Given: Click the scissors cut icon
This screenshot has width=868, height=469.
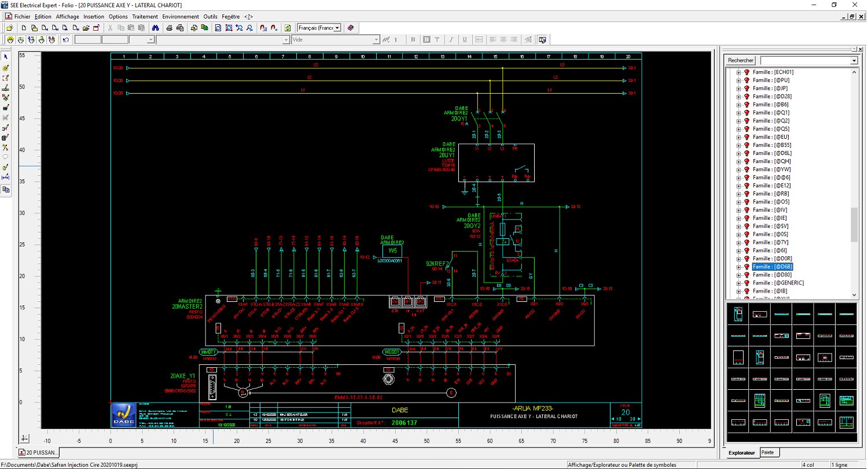Looking at the screenshot, I should pyautogui.click(x=111, y=28).
